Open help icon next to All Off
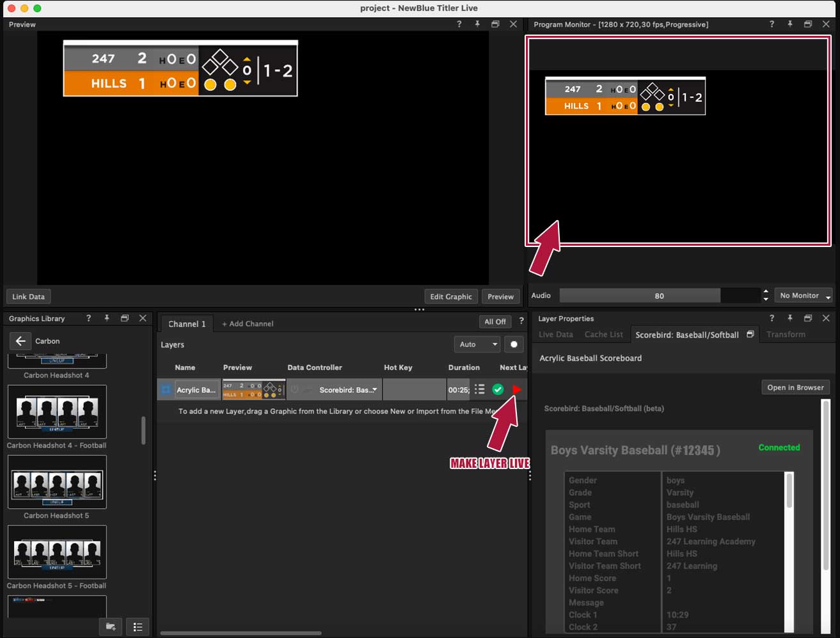The width and height of the screenshot is (840, 638). point(521,321)
